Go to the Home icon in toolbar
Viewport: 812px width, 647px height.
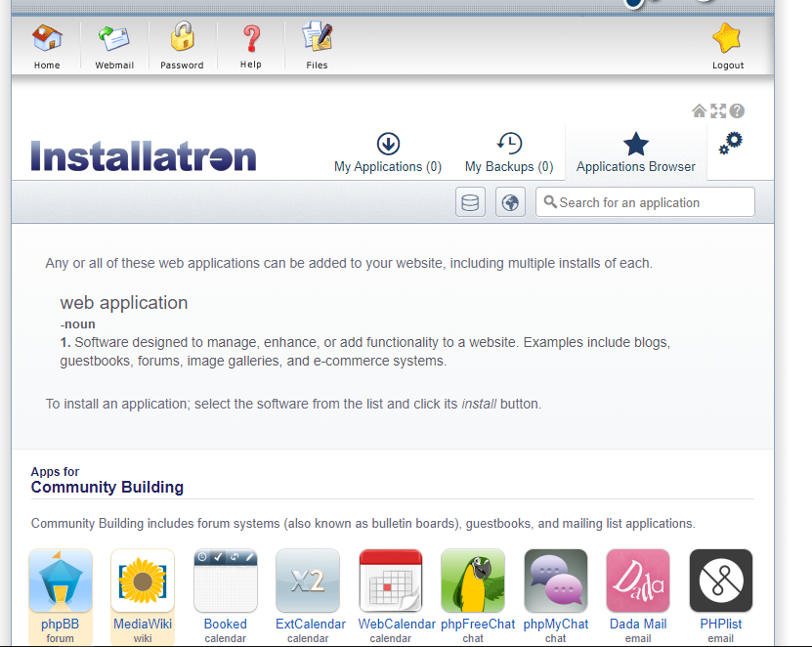point(47,38)
